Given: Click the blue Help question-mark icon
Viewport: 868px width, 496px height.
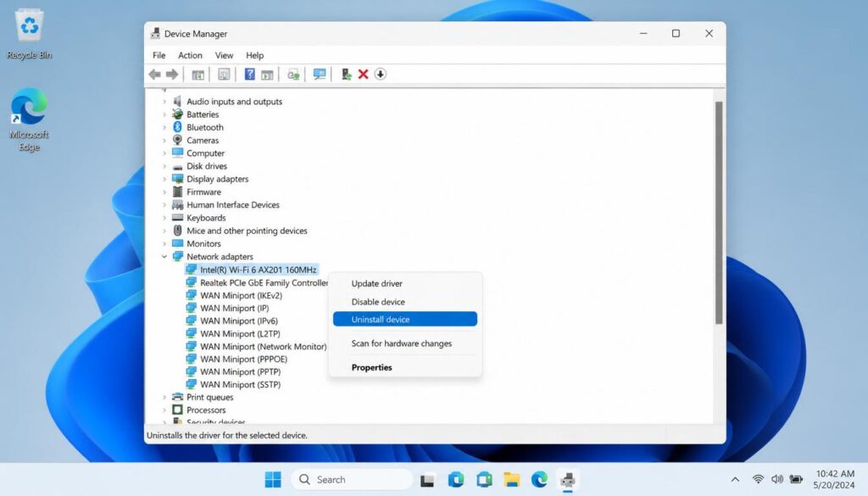Looking at the screenshot, I should point(250,74).
